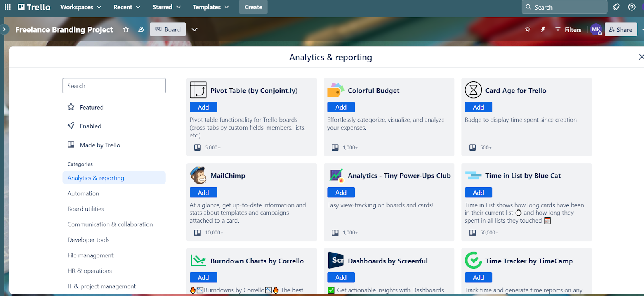This screenshot has width=644, height=296.
Task: Click the Card Age hourglass icon
Action: [x=473, y=90]
